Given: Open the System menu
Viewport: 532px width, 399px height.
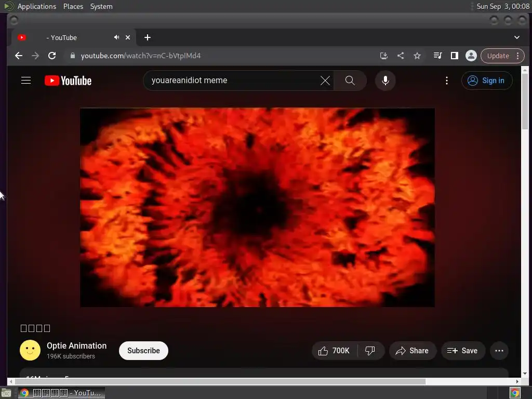Looking at the screenshot, I should coord(101,6).
